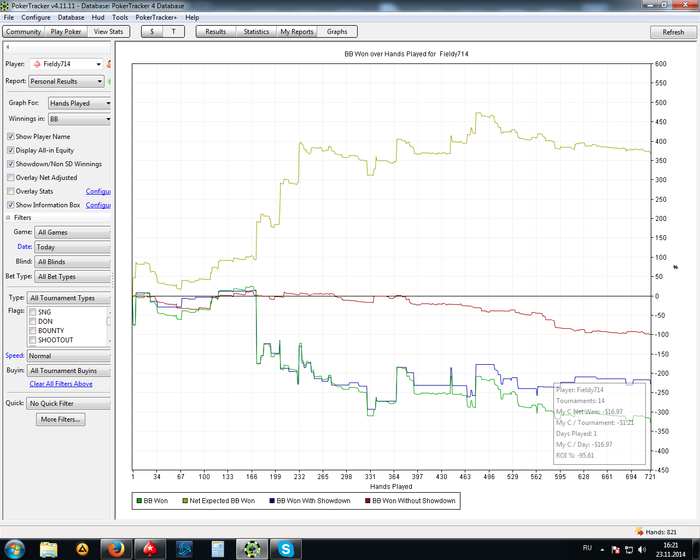Toggle Show Information Box checkbox
The width and height of the screenshot is (700, 560).
pyautogui.click(x=11, y=205)
